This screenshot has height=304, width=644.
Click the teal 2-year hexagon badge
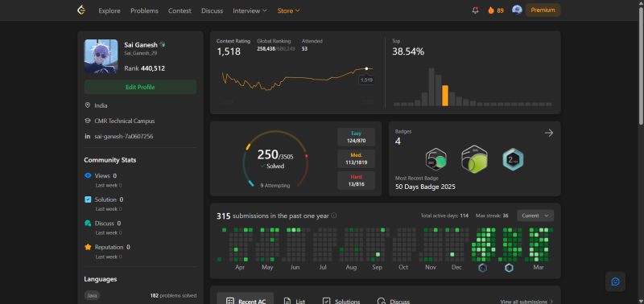(513, 159)
